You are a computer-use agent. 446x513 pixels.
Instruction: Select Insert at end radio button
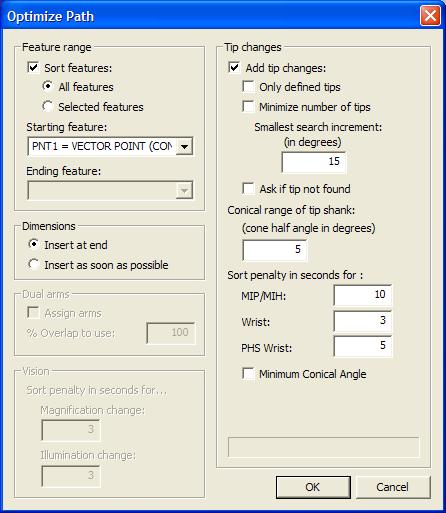click(x=34, y=245)
